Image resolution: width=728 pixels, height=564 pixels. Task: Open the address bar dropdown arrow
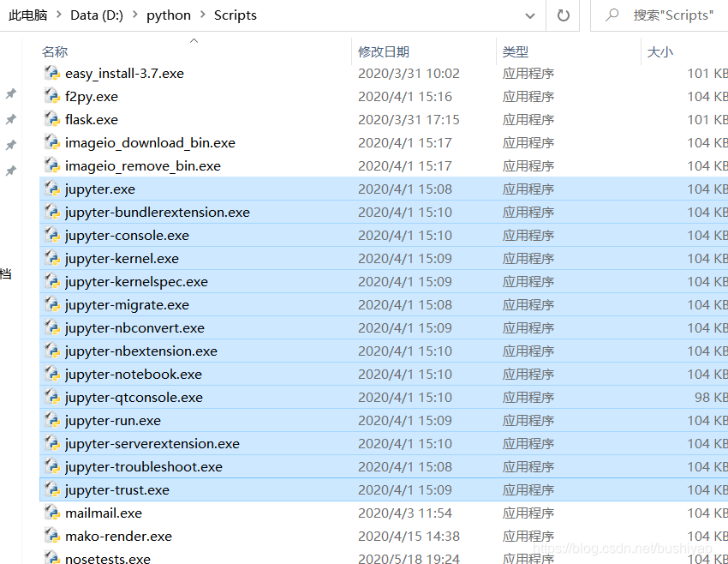tap(529, 15)
